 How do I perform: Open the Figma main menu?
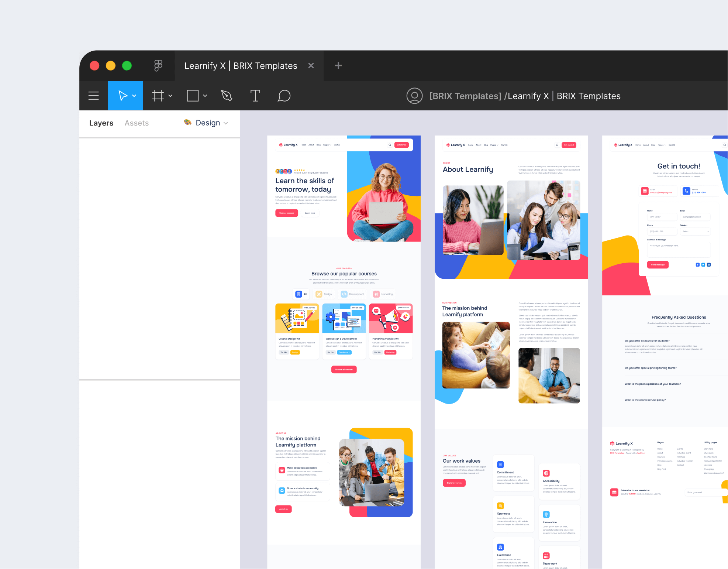(x=93, y=96)
